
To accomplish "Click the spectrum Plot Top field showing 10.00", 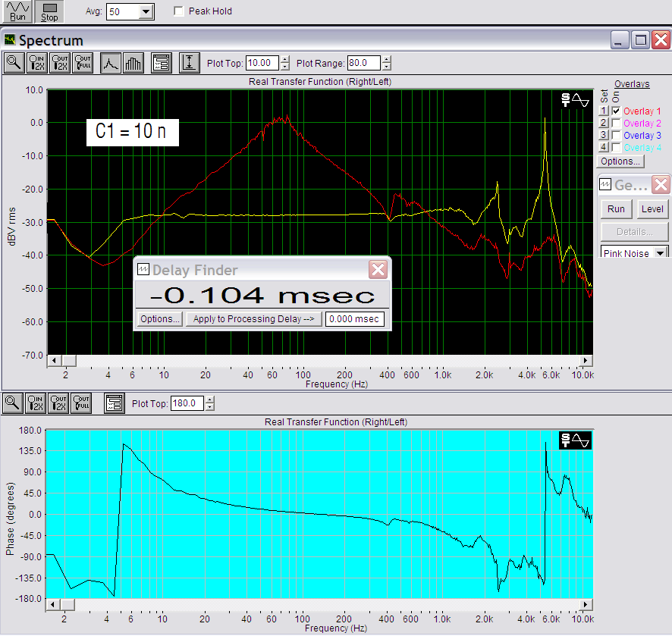I will 262,63.
